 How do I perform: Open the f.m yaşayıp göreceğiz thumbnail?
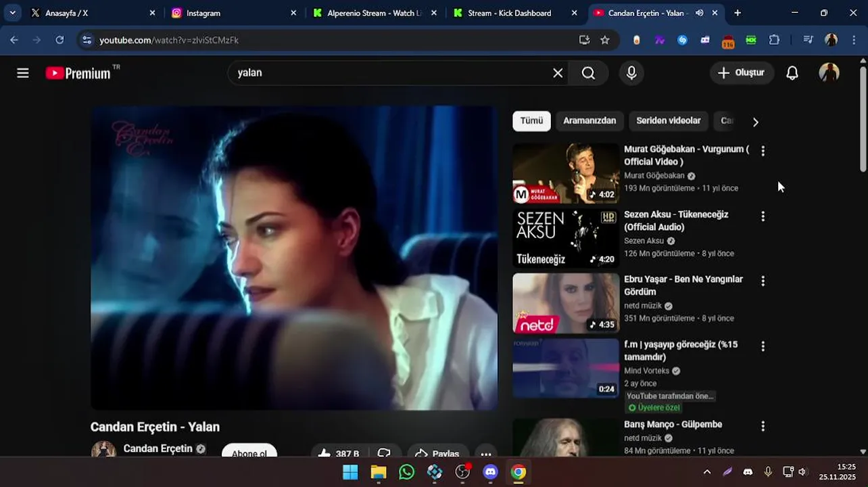566,368
